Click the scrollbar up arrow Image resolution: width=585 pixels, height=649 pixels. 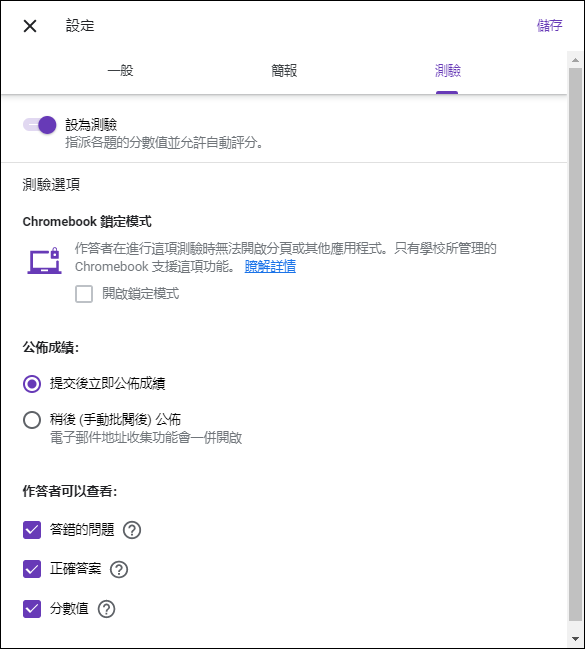[575, 60]
